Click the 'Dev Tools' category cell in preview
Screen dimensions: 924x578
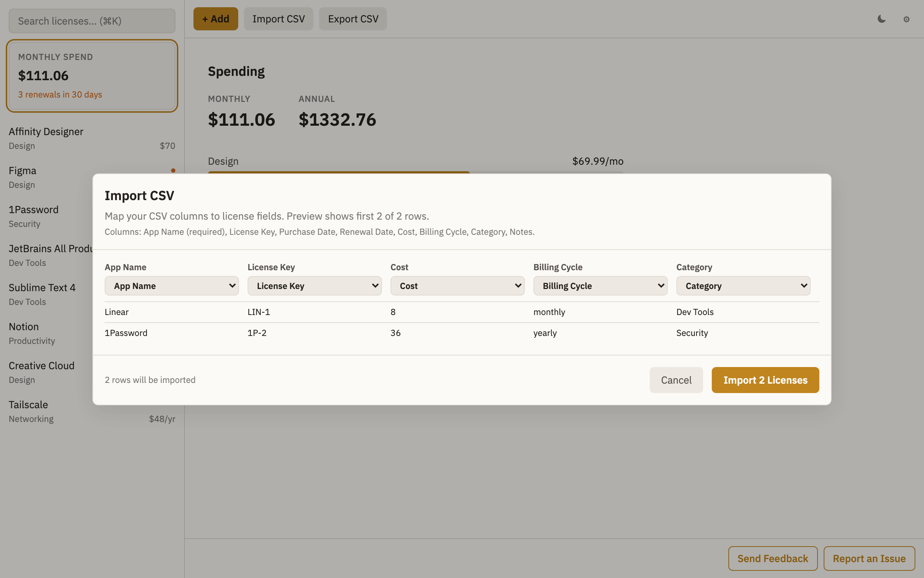coord(695,312)
